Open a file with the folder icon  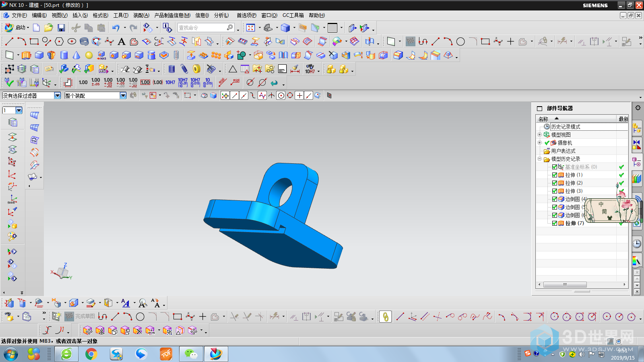click(48, 28)
